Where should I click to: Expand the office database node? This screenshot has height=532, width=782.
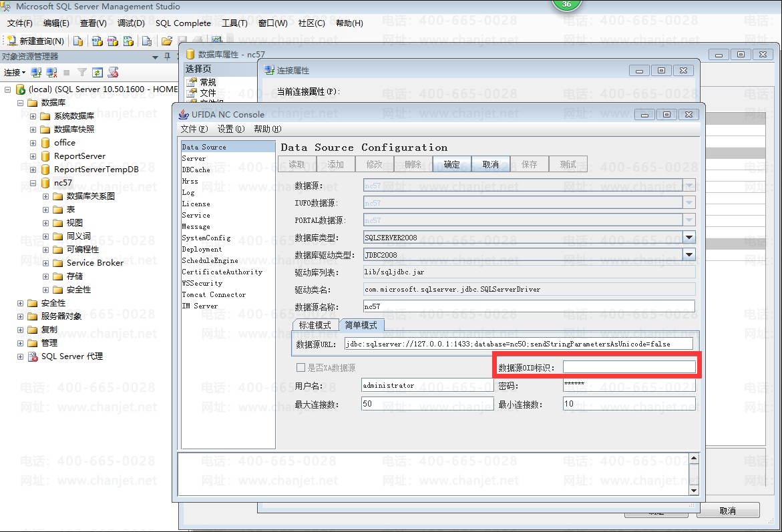pyautogui.click(x=33, y=143)
